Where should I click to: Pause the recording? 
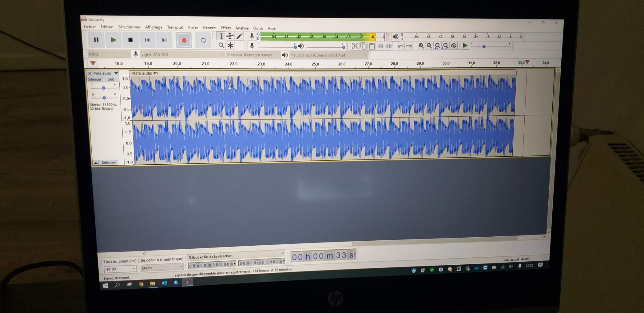click(x=96, y=40)
